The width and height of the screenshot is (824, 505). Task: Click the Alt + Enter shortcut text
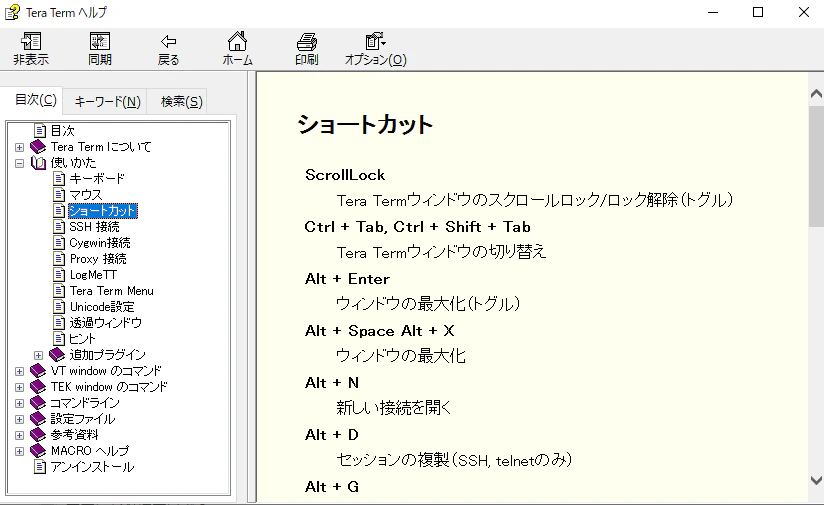coord(347,279)
